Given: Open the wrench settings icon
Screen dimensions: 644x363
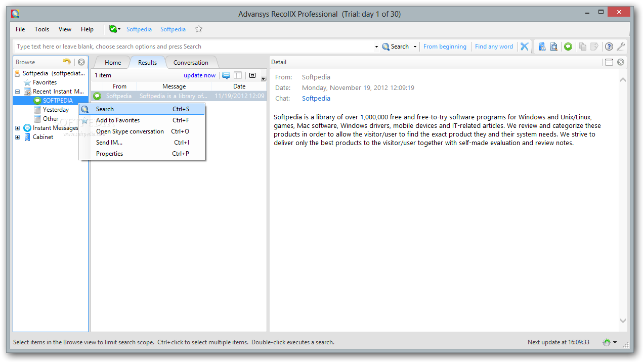Looking at the screenshot, I should [621, 47].
